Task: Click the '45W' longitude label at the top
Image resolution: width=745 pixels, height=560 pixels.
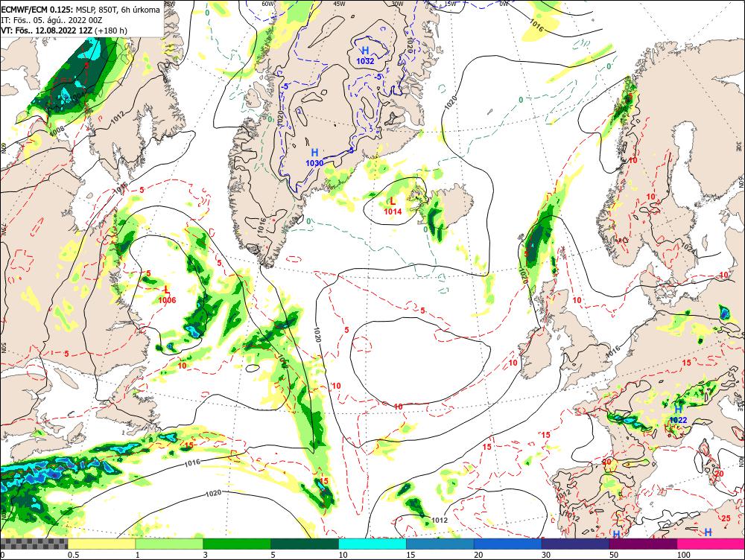Action: (x=338, y=4)
